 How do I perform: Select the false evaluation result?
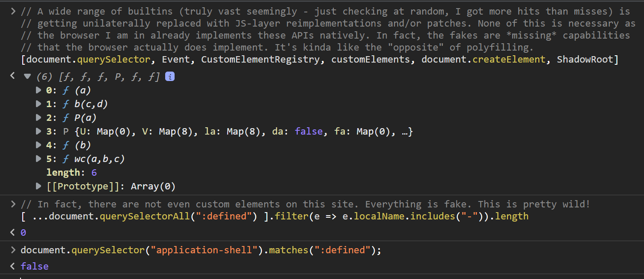[x=34, y=266]
